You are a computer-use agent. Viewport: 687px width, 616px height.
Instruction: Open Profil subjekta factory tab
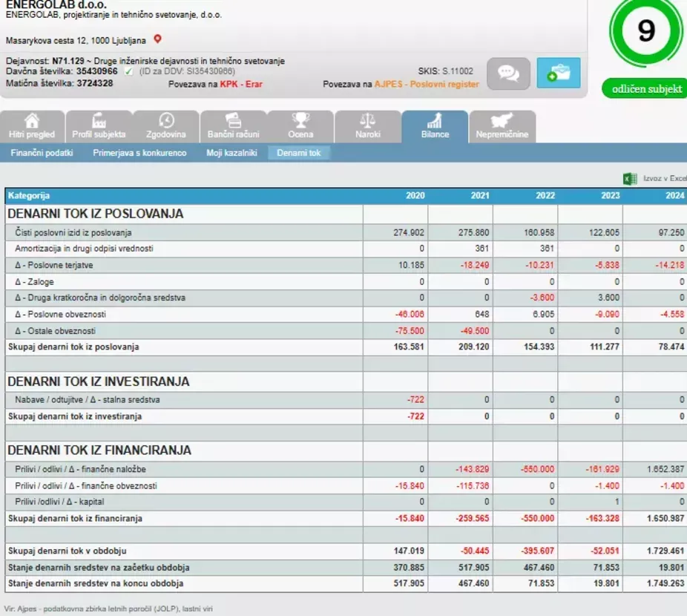(x=99, y=127)
